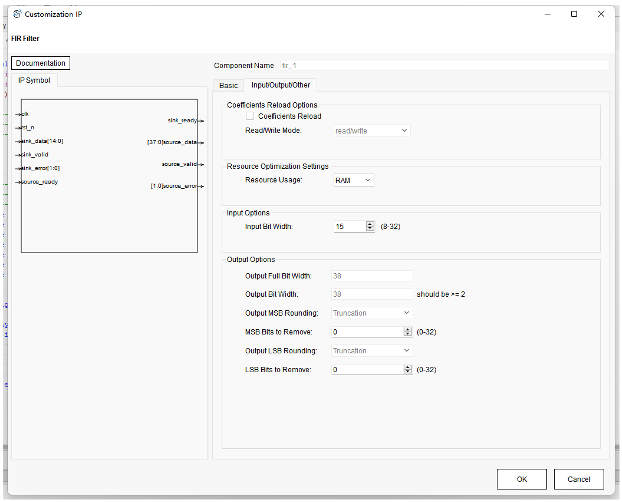The height and width of the screenshot is (502, 622).
Task: Switch to the Basic tab
Action: coord(229,85)
